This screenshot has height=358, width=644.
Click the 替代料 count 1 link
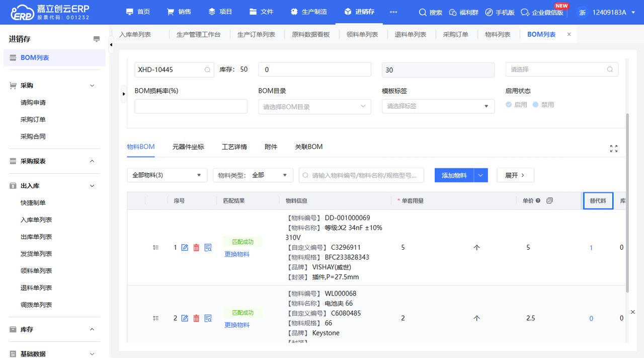[x=591, y=248]
